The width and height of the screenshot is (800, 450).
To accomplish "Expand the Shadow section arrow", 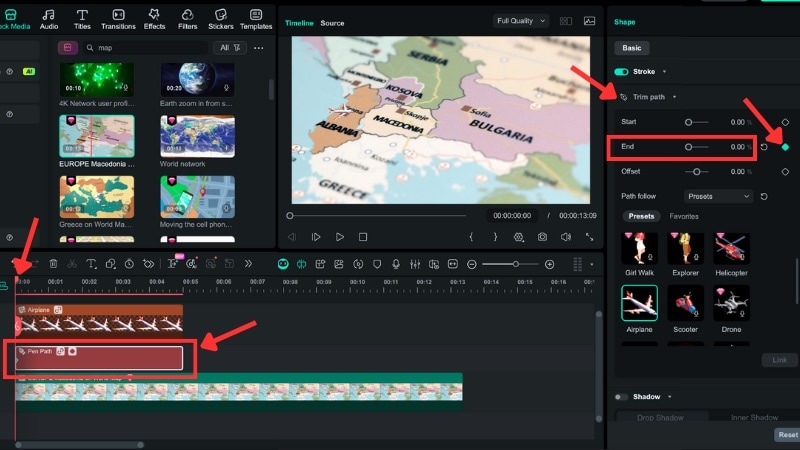I will [x=670, y=397].
